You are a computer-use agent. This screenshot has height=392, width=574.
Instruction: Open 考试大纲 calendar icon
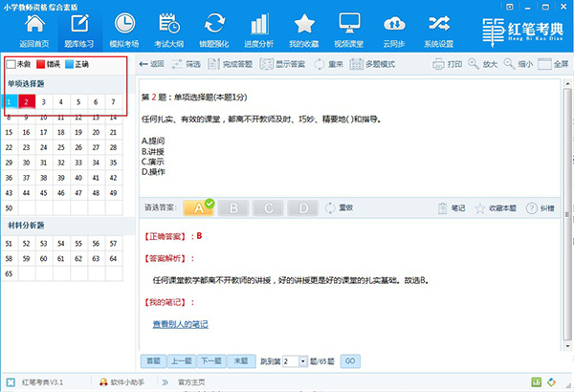click(x=168, y=24)
